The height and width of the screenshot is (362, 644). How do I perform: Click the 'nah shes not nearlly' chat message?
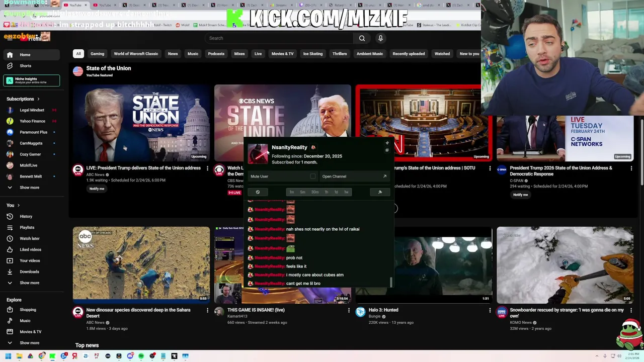pos(323,229)
